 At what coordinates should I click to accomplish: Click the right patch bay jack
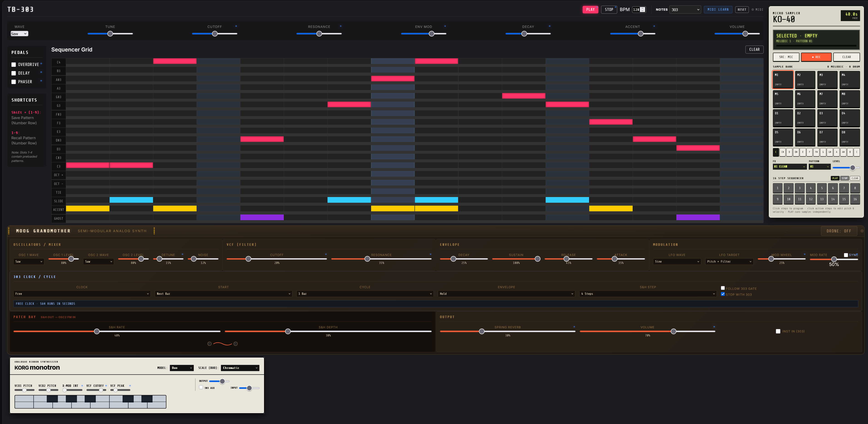coord(236,344)
